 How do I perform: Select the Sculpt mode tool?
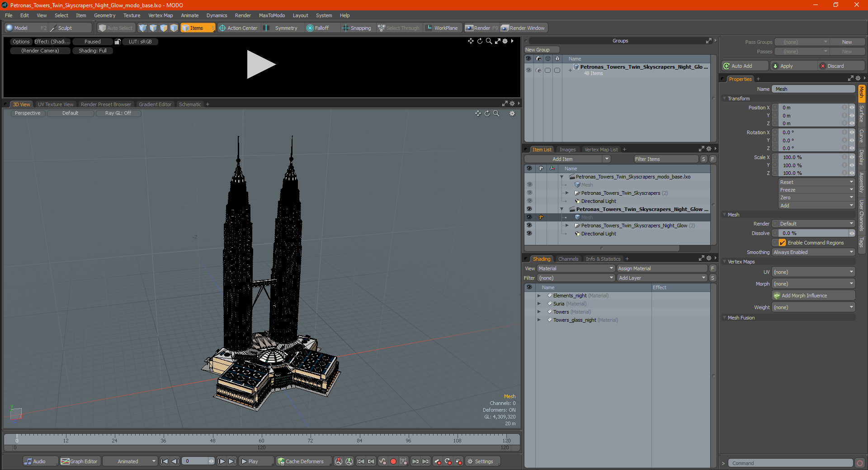pos(70,28)
